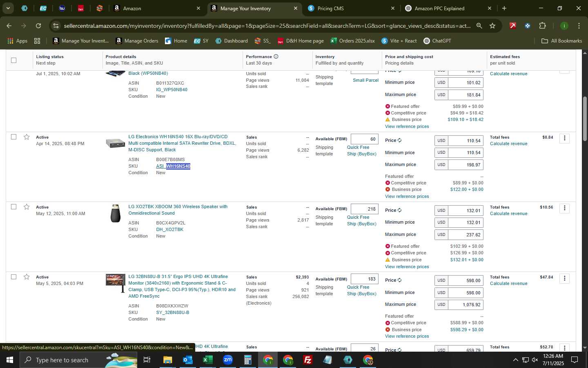The height and width of the screenshot is (368, 588).
Task: Open Dashboard bookmark
Action: (x=232, y=41)
